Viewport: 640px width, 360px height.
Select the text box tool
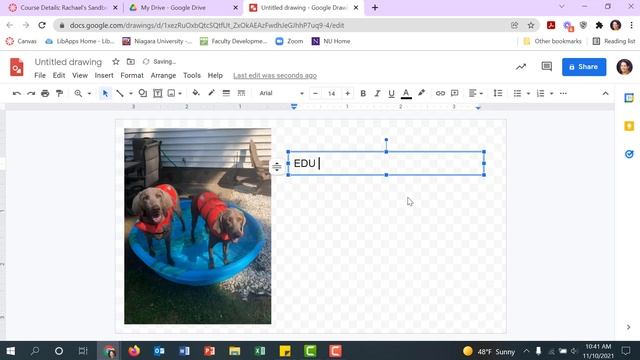click(158, 93)
